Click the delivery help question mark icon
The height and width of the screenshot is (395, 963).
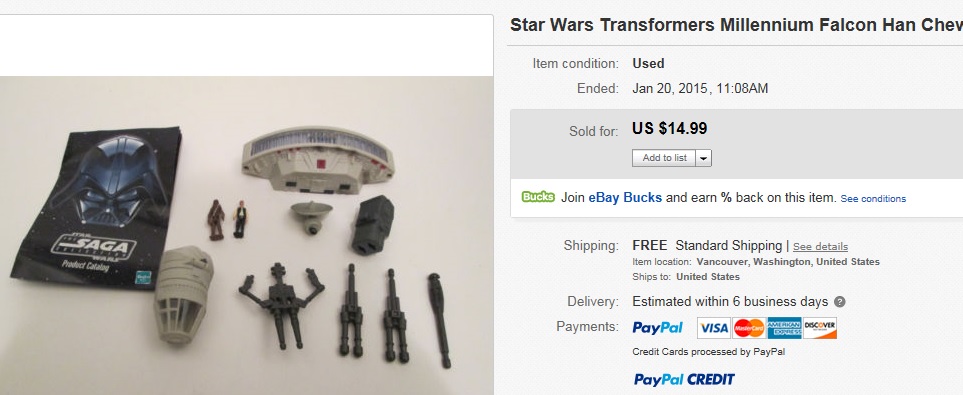840,302
